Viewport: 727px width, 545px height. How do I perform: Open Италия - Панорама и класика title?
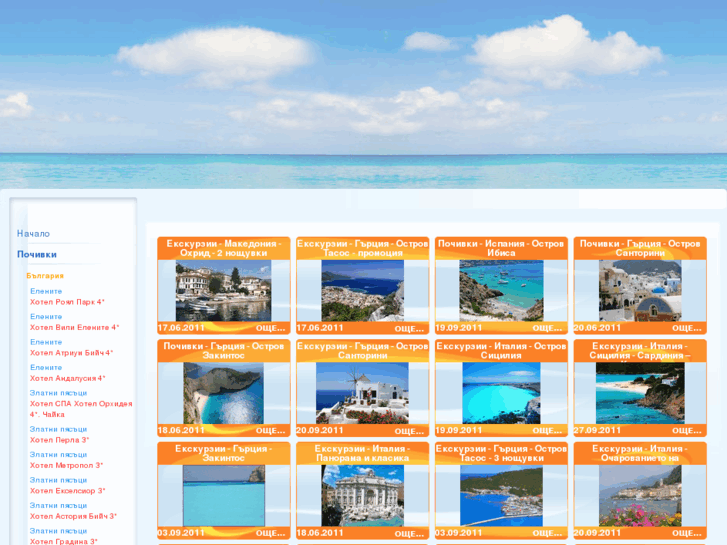point(363,453)
